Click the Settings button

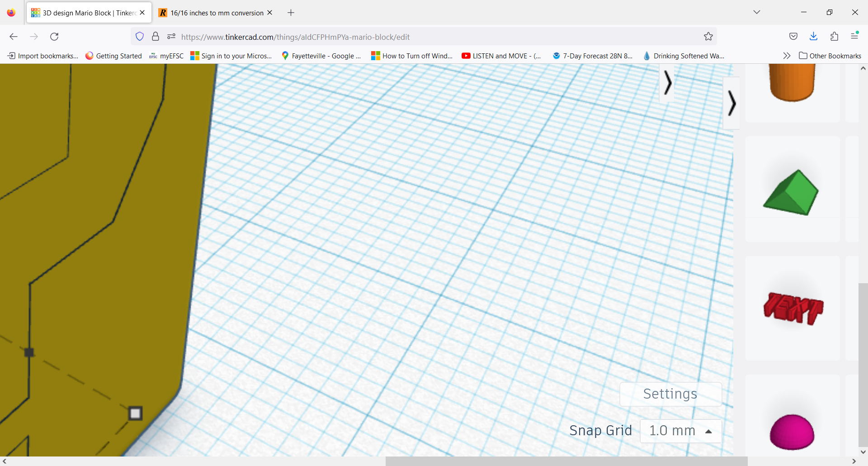670,394
